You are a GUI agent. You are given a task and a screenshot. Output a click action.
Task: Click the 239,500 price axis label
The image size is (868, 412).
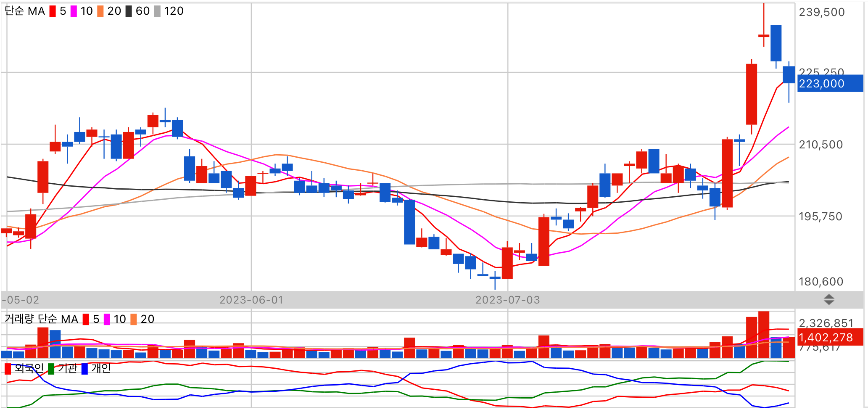click(822, 12)
